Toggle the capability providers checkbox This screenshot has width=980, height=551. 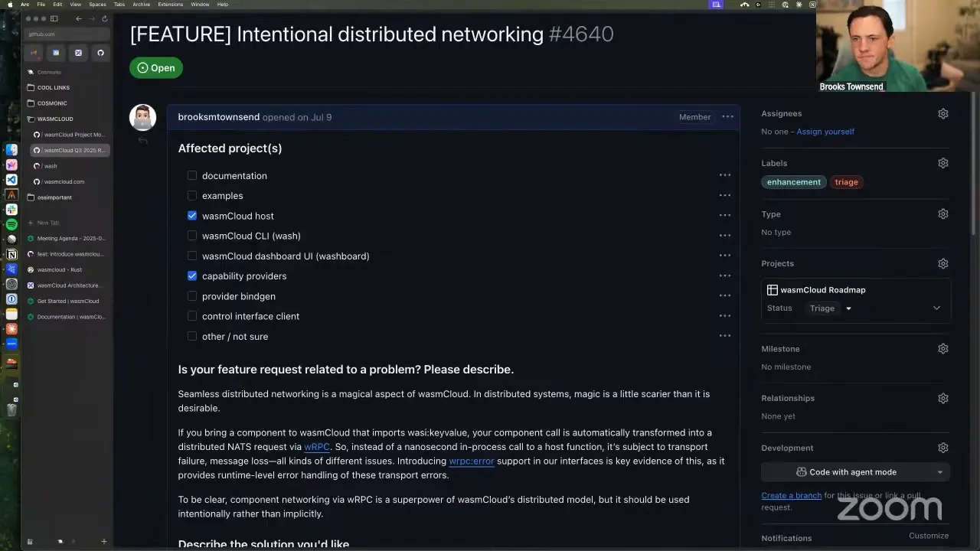click(192, 275)
